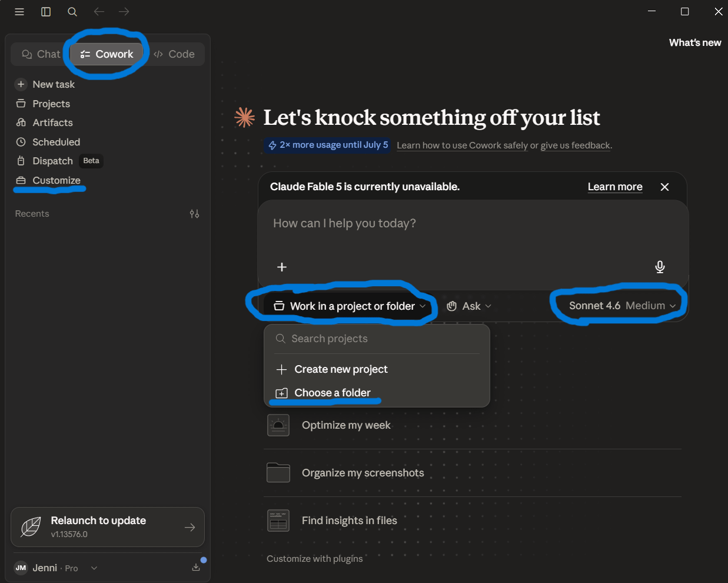Click the Search projects field
Viewport: 728px width, 583px height.
[x=377, y=339]
